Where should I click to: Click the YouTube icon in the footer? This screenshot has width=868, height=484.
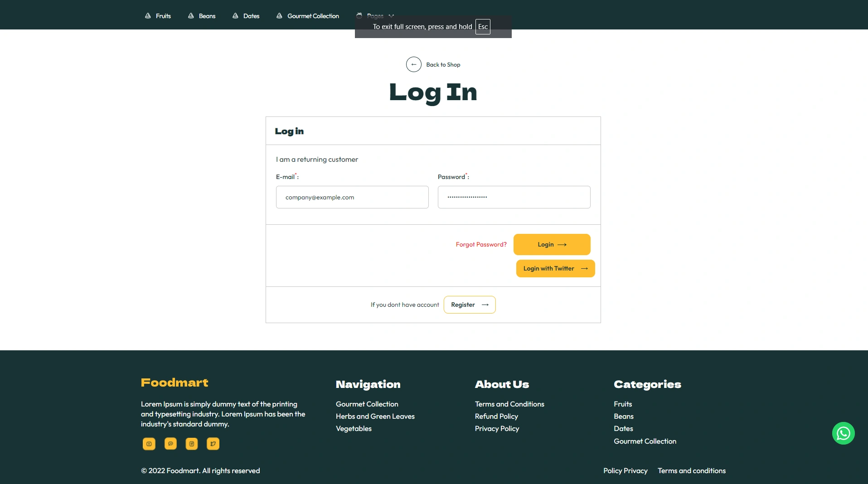149,444
